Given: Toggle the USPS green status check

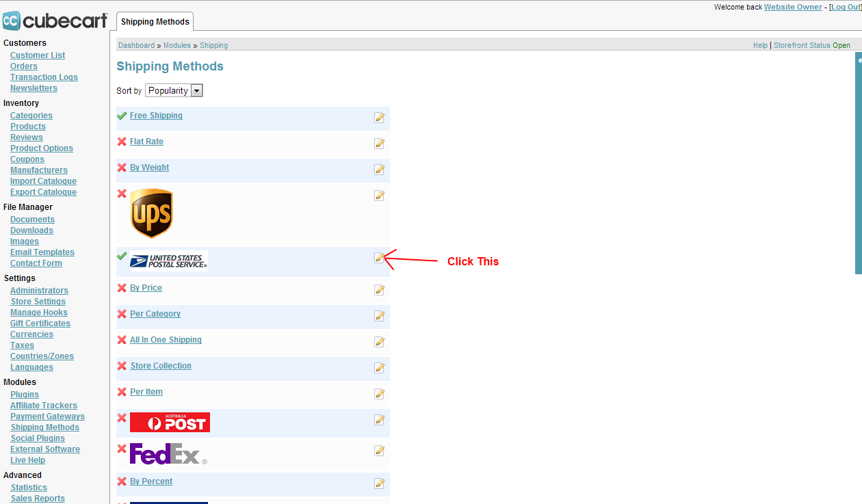Looking at the screenshot, I should click(122, 257).
